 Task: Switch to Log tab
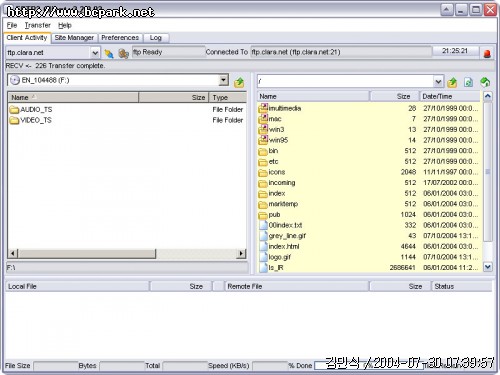pos(155,38)
